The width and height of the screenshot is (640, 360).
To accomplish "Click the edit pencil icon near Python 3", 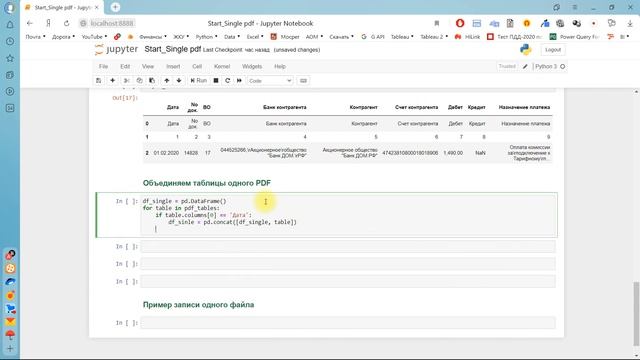I will click(525, 66).
